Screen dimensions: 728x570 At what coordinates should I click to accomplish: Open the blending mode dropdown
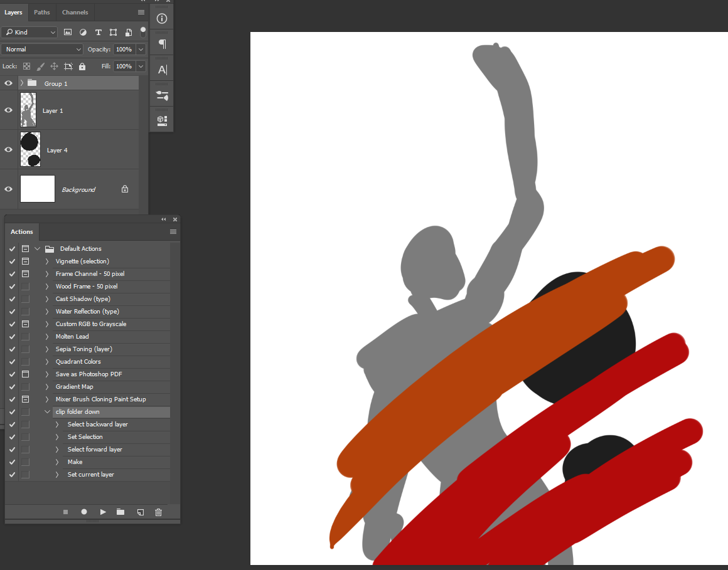tap(42, 49)
